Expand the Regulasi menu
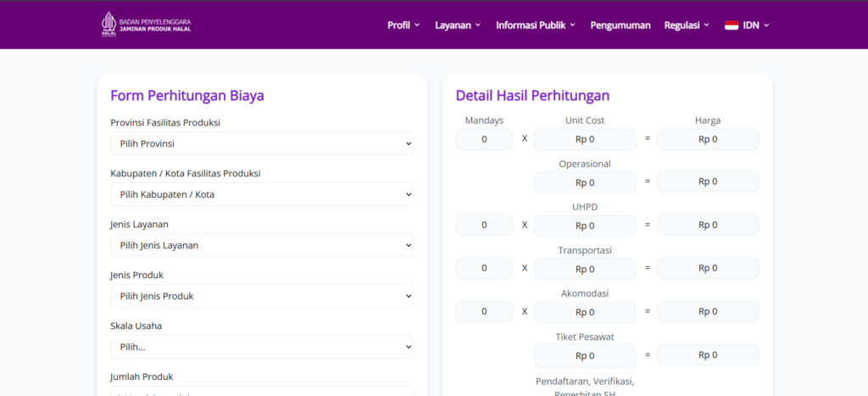This screenshot has height=396, width=868. coord(687,25)
